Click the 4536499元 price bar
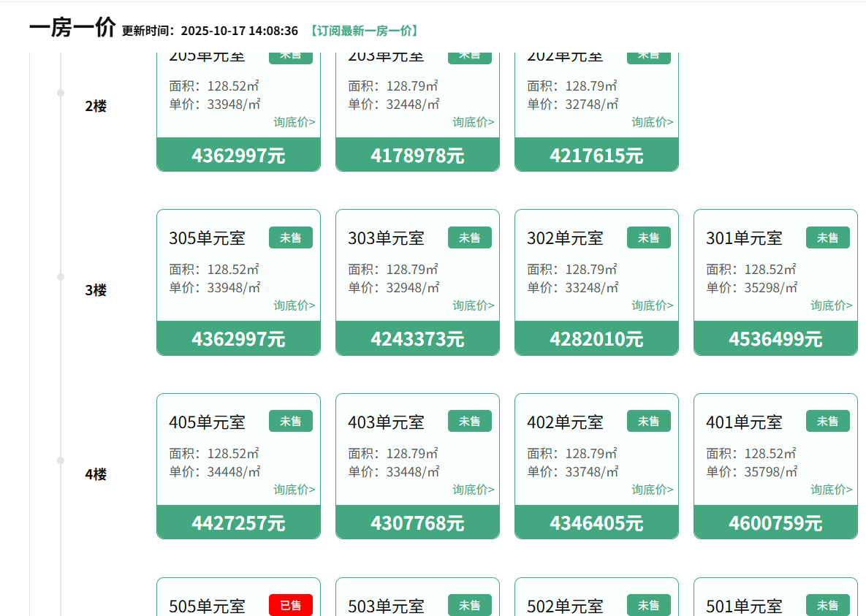The image size is (866, 616). (x=775, y=339)
